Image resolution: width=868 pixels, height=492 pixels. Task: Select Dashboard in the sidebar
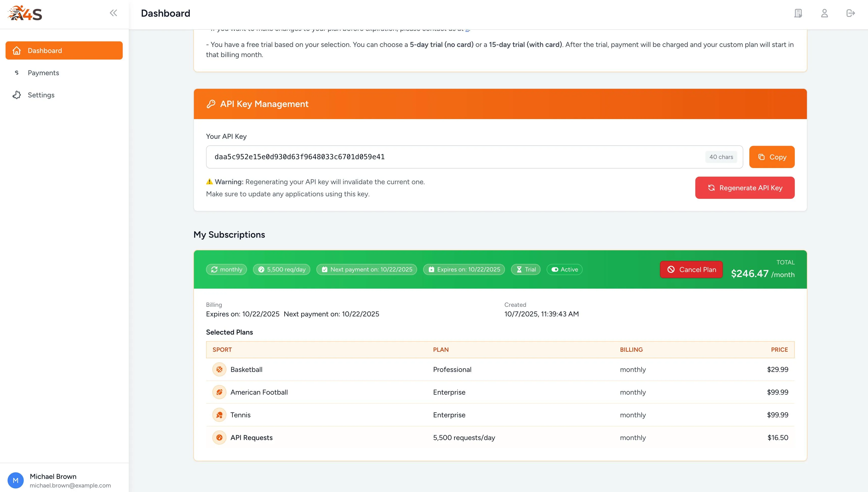pyautogui.click(x=64, y=50)
